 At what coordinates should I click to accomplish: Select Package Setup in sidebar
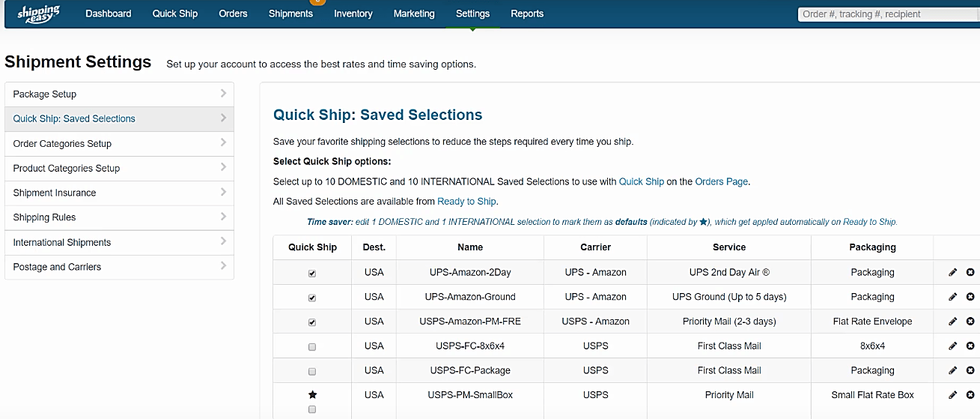click(x=119, y=94)
